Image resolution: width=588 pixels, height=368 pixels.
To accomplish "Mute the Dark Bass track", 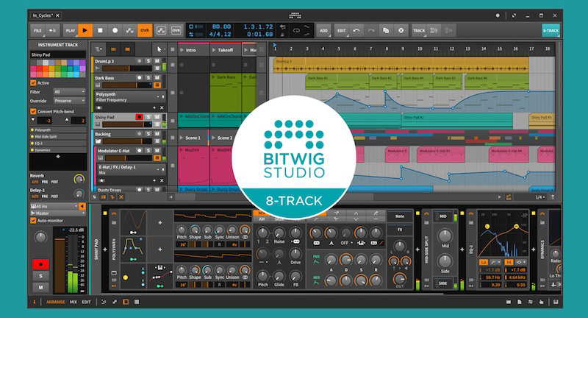I will pos(157,78).
